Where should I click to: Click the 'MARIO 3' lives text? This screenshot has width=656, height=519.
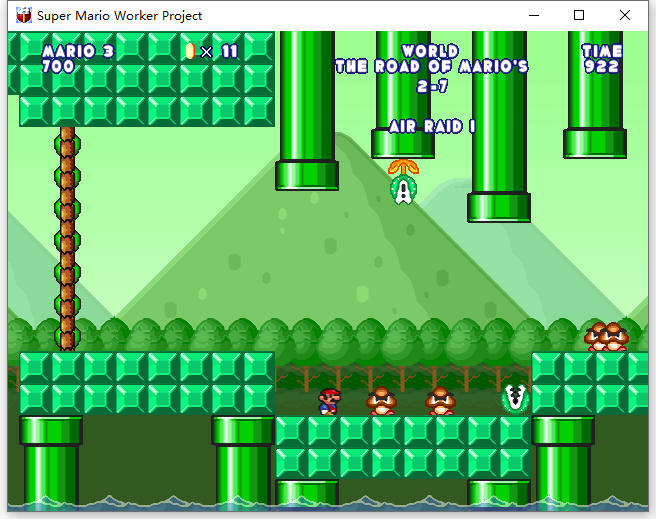pyautogui.click(x=78, y=51)
